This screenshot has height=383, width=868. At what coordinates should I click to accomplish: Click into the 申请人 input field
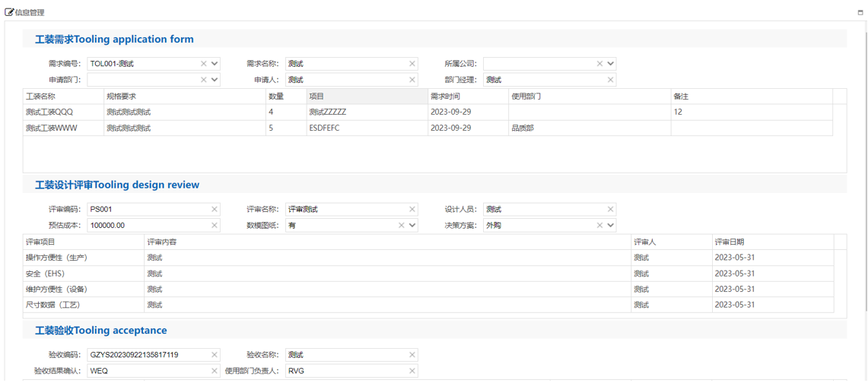tap(346, 80)
